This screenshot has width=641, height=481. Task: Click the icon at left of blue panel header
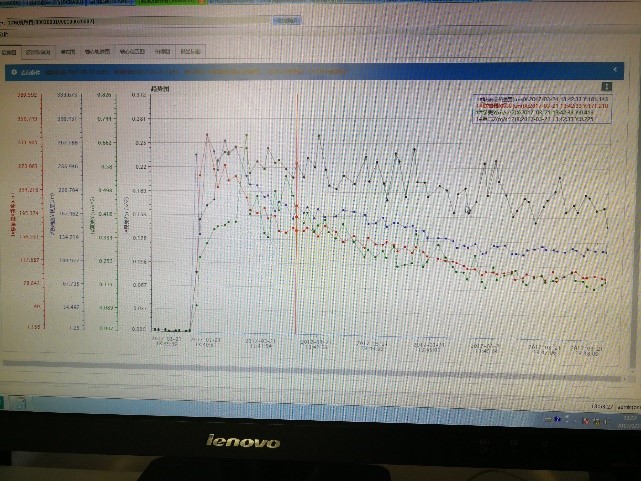click(x=11, y=72)
